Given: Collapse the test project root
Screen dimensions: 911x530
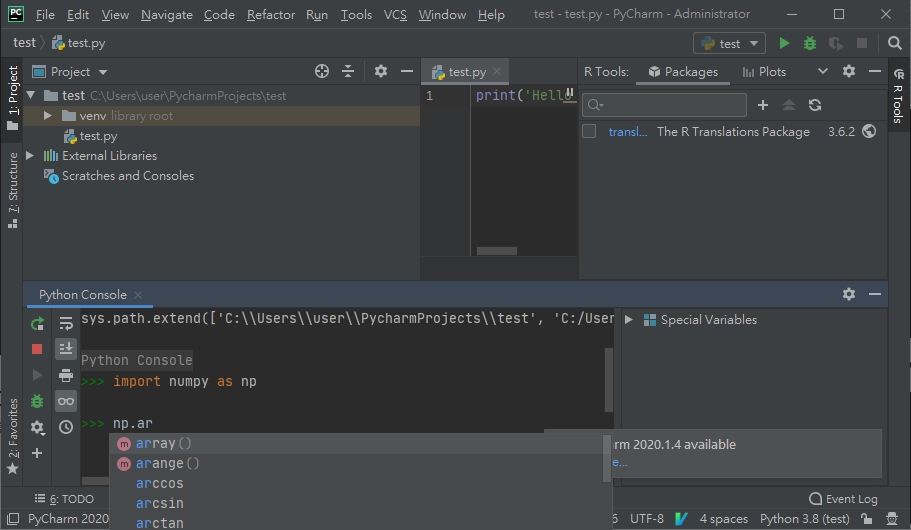Looking at the screenshot, I should point(31,95).
